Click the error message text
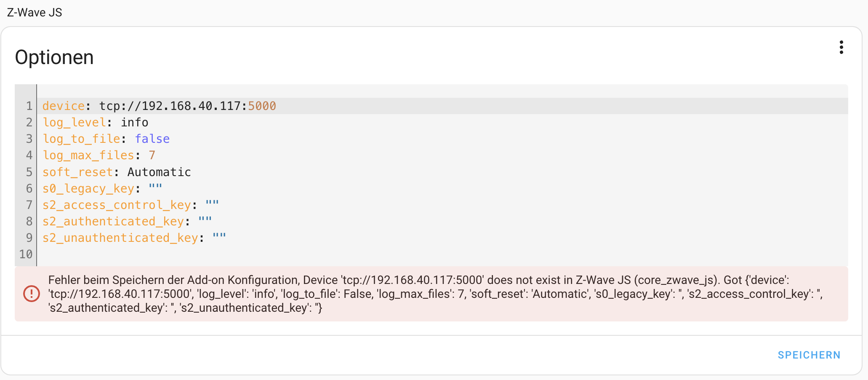Screen dimensions: 868x380 (435, 294)
